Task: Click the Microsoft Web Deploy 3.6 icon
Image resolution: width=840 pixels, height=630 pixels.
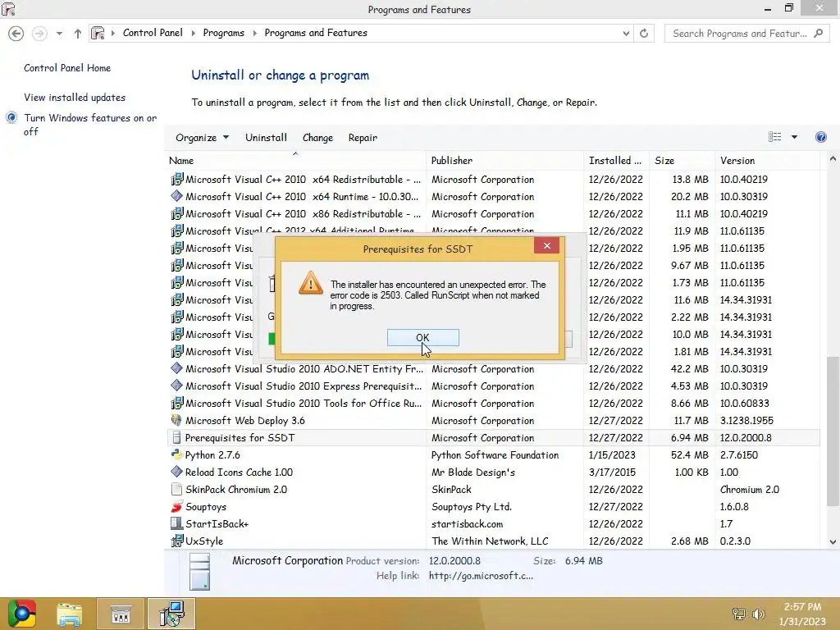Action: [x=177, y=420]
